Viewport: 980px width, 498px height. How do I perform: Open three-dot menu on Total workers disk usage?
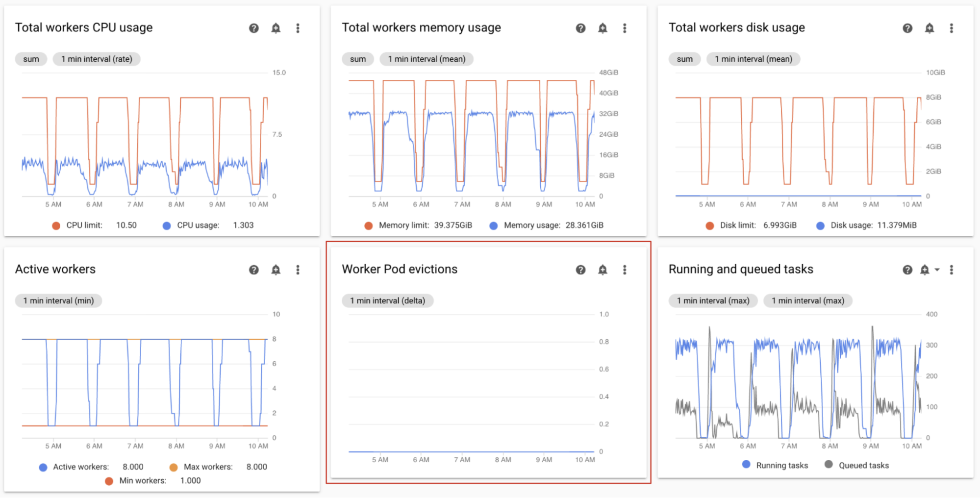coord(951,28)
